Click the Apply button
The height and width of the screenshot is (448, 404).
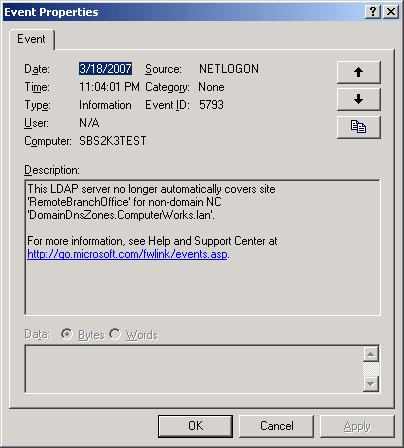click(x=357, y=426)
